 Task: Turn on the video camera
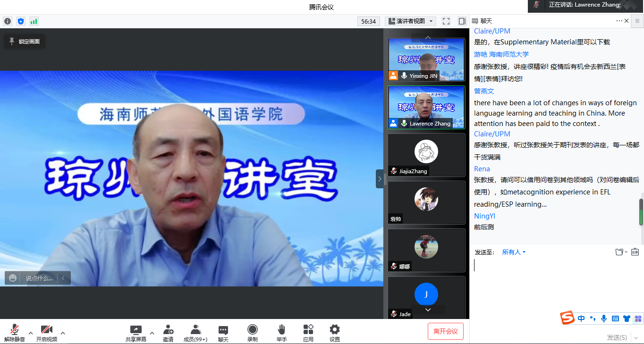[x=46, y=329]
